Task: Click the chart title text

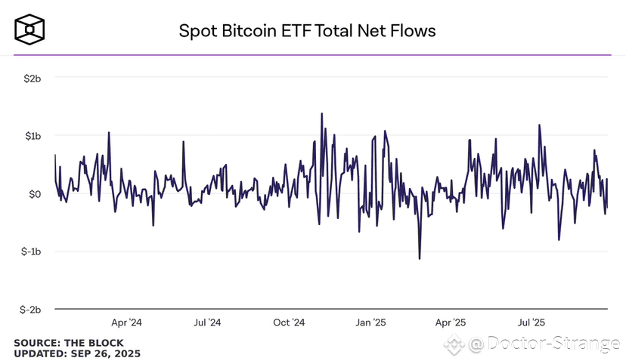Action: [x=307, y=31]
